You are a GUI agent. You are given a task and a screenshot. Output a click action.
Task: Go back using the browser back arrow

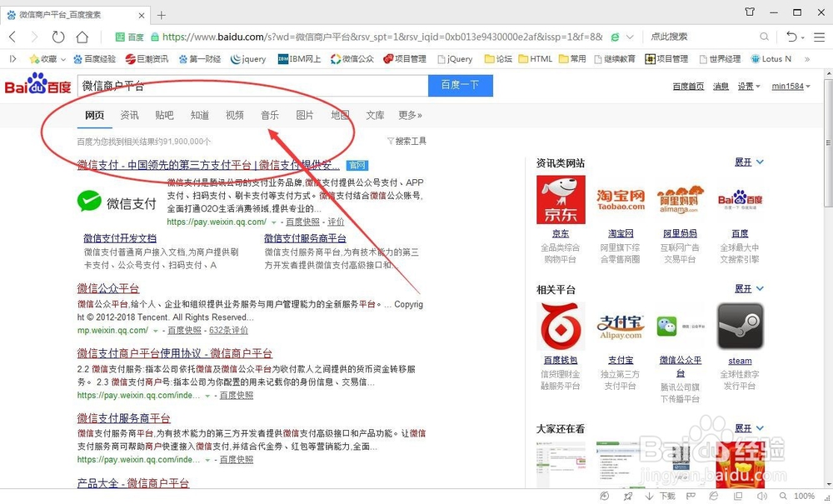click(12, 37)
